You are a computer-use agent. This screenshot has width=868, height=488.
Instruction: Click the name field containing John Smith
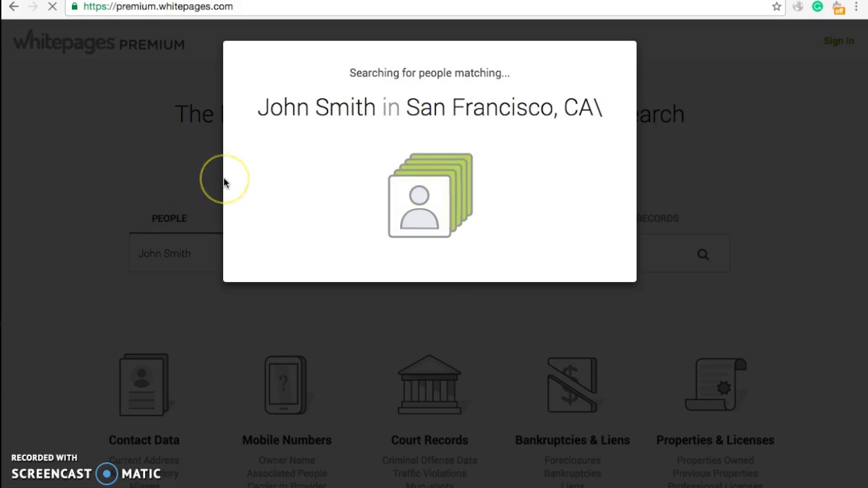(176, 253)
